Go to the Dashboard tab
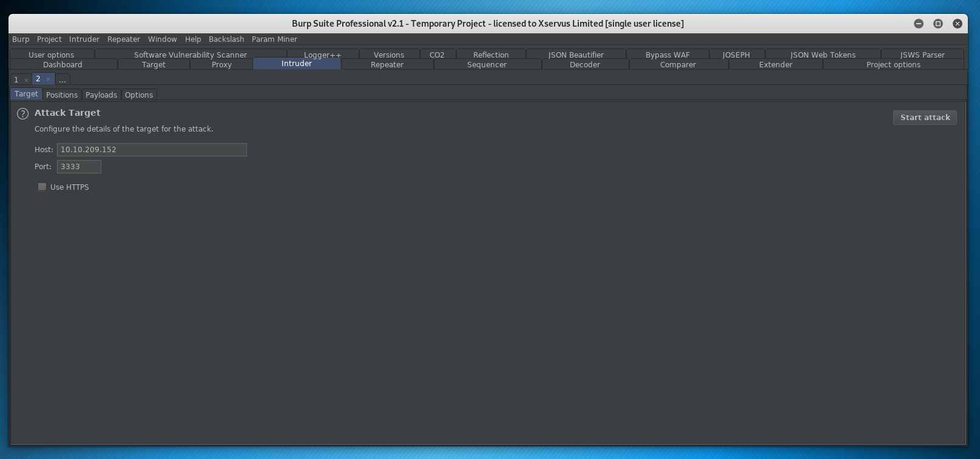Screen dimensions: 980x459 coord(63,65)
